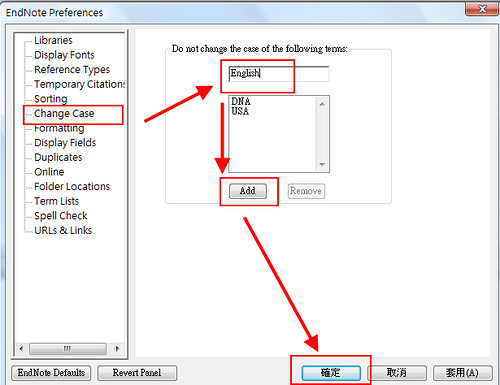Select DNA in the terms list

241,101
